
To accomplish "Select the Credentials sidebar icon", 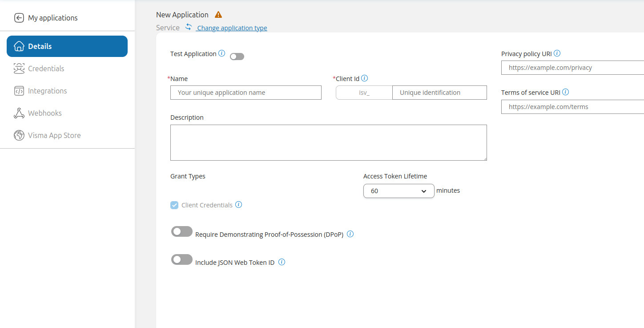I will (x=19, y=68).
